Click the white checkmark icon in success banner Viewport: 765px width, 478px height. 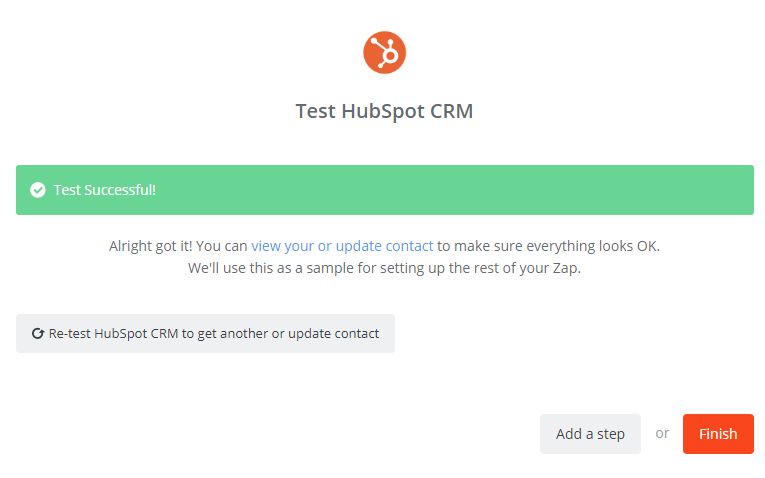tap(38, 190)
